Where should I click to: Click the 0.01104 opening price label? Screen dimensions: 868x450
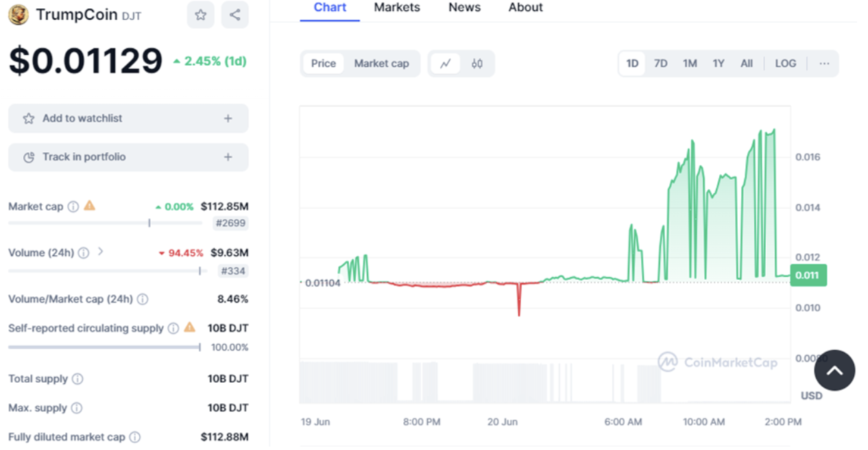322,283
